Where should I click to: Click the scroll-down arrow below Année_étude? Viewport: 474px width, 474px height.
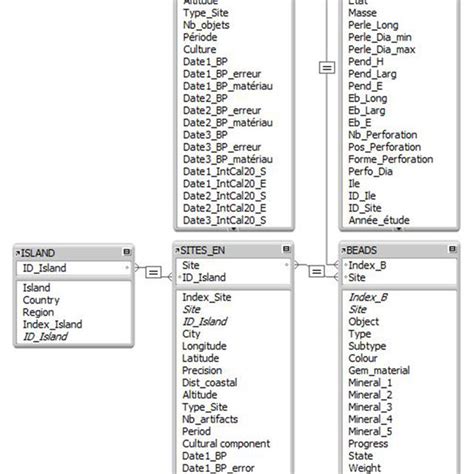coord(399,229)
